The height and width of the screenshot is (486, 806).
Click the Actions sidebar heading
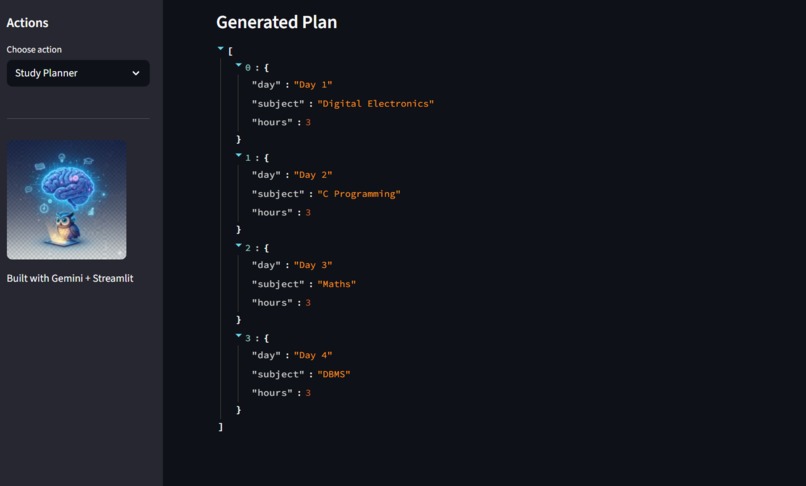click(x=27, y=23)
